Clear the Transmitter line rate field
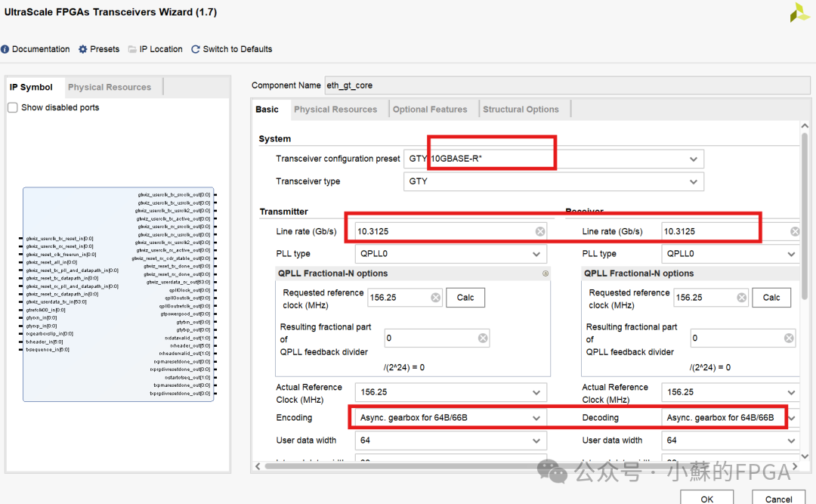 (540, 231)
